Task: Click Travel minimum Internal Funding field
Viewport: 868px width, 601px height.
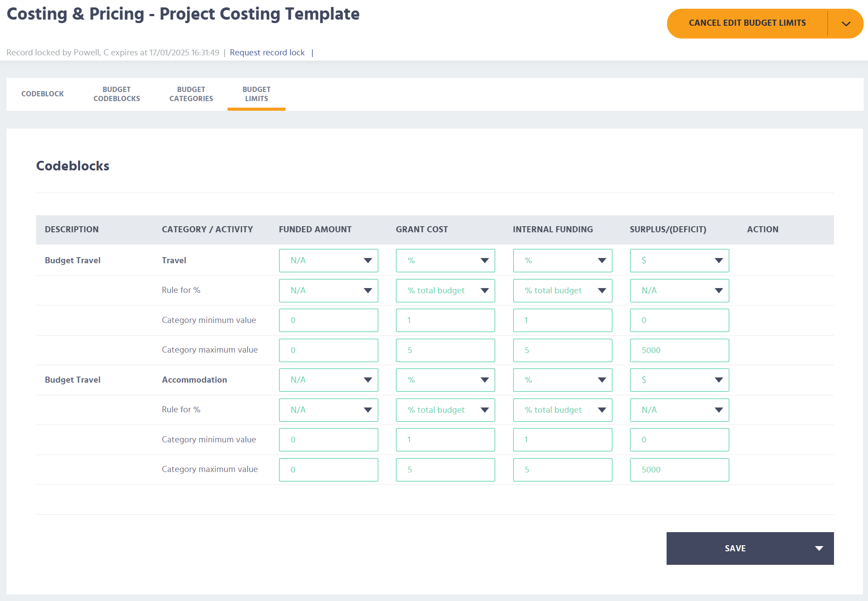Action: click(x=563, y=320)
